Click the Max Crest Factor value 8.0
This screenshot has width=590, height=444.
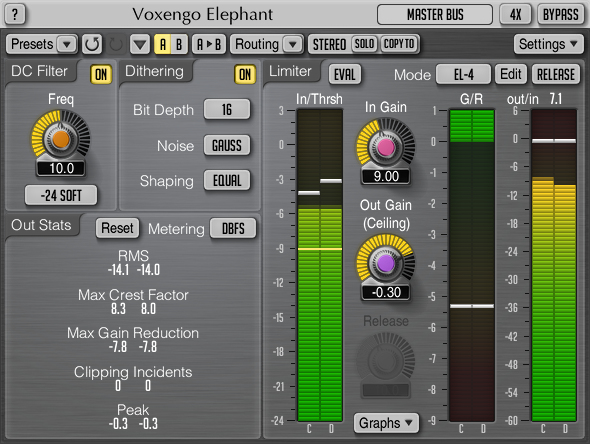click(148, 309)
